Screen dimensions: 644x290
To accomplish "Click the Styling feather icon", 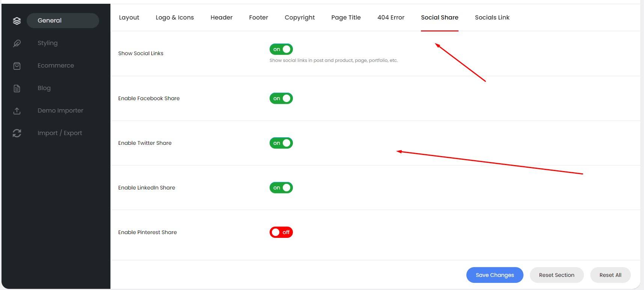I will click(x=17, y=43).
